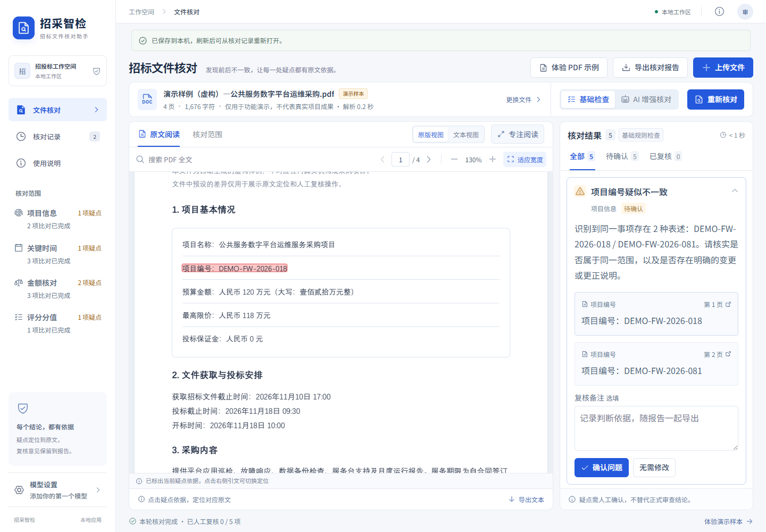Expand 文件核对 sidebar chevron
The image size is (766, 532).
click(96, 110)
